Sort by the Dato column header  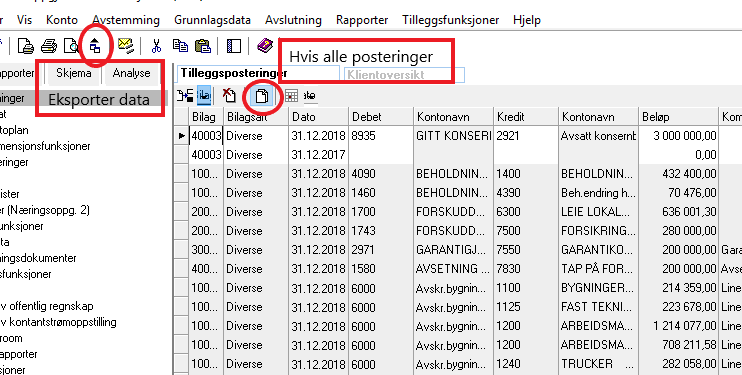(318, 117)
